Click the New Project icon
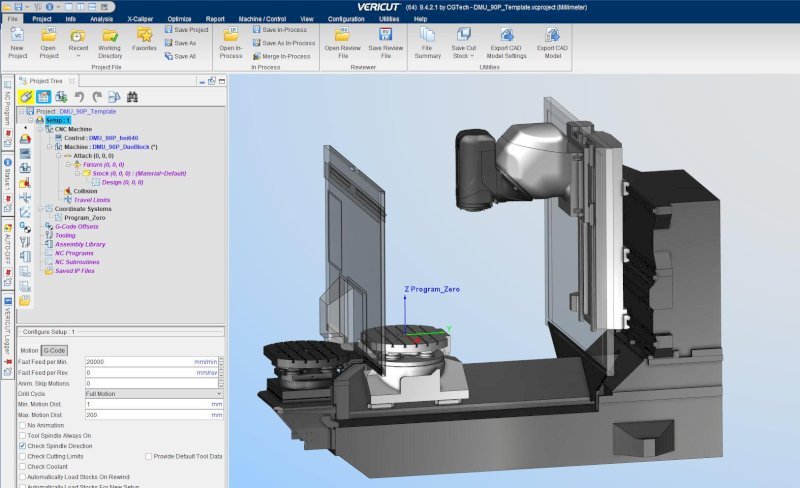Viewport: 800px width, 488px height. click(x=17, y=35)
